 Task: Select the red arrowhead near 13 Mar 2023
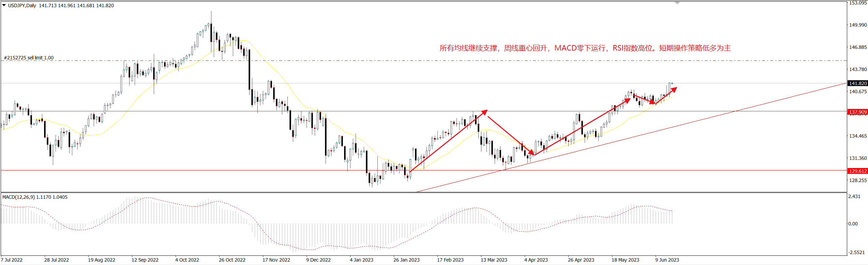pos(484,112)
